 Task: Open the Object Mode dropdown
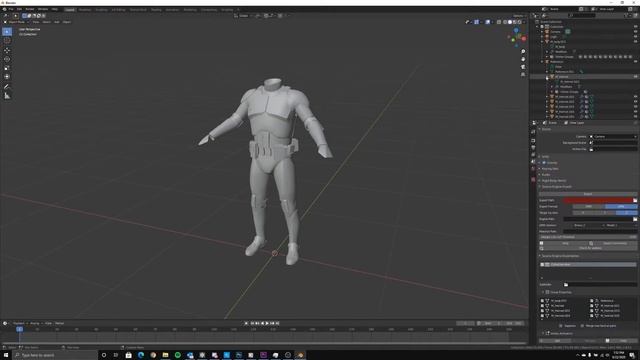(16, 22)
